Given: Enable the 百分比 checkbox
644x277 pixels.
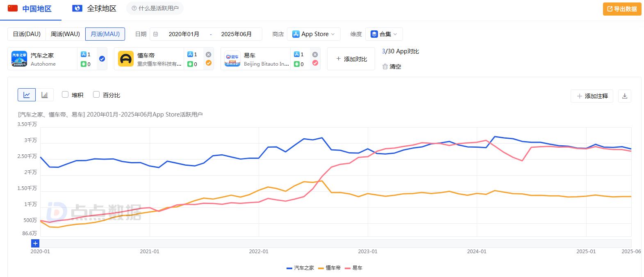Looking at the screenshot, I should click(x=96, y=95).
